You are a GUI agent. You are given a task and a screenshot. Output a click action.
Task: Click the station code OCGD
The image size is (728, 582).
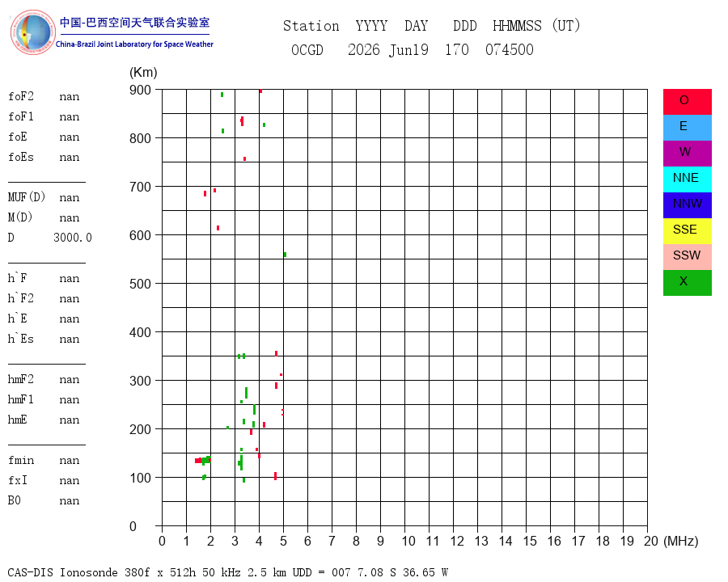307,49
